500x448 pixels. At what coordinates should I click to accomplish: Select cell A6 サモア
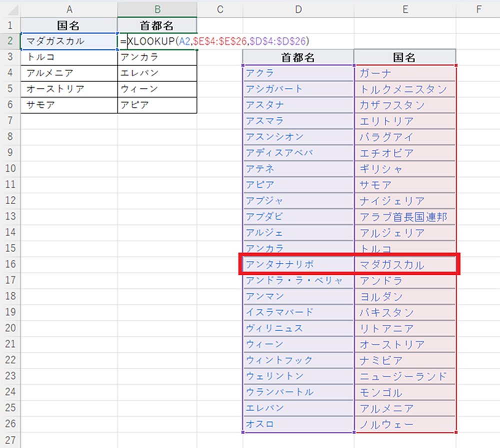click(69, 105)
